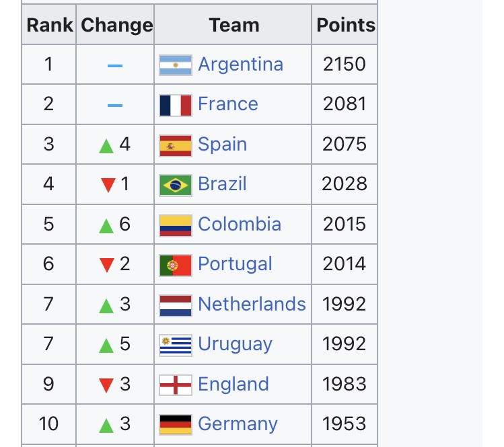Visit the Netherlands team link
Screen dimensions: 504x447
point(252,304)
